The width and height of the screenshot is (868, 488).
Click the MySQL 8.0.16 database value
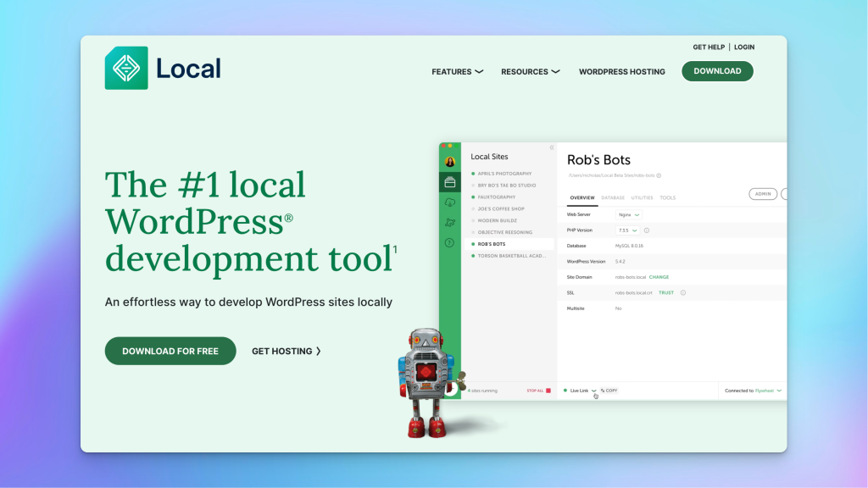[x=629, y=246]
